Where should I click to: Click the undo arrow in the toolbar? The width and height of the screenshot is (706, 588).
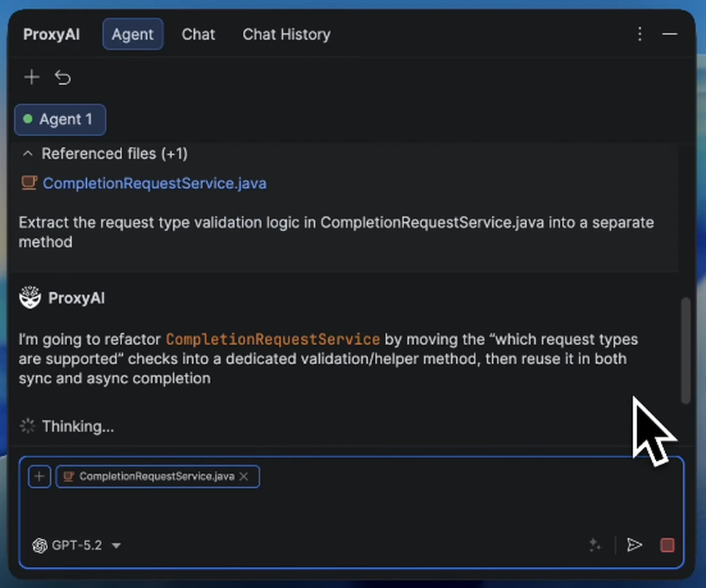[x=63, y=77]
